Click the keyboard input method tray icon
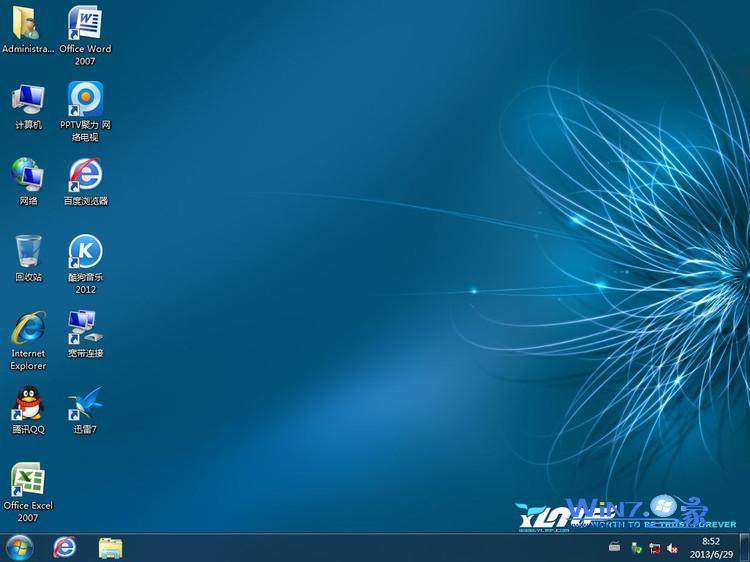This screenshot has height=562, width=750. click(x=615, y=547)
